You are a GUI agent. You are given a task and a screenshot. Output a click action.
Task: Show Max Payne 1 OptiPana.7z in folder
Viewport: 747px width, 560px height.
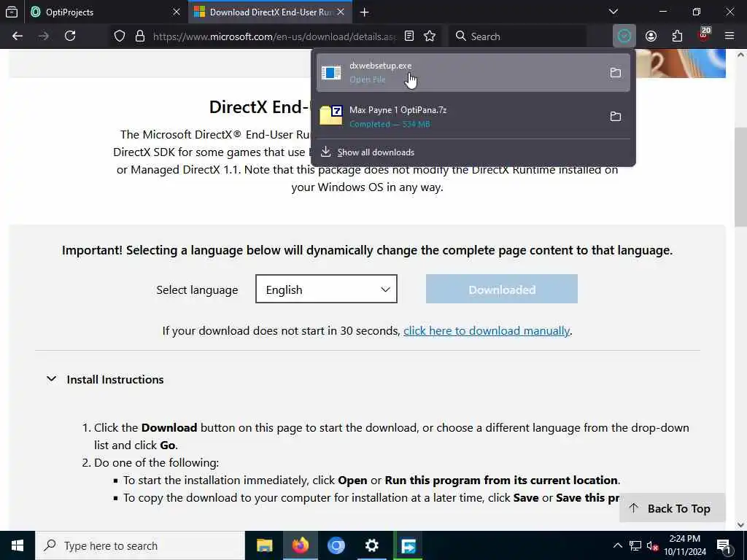pyautogui.click(x=616, y=116)
